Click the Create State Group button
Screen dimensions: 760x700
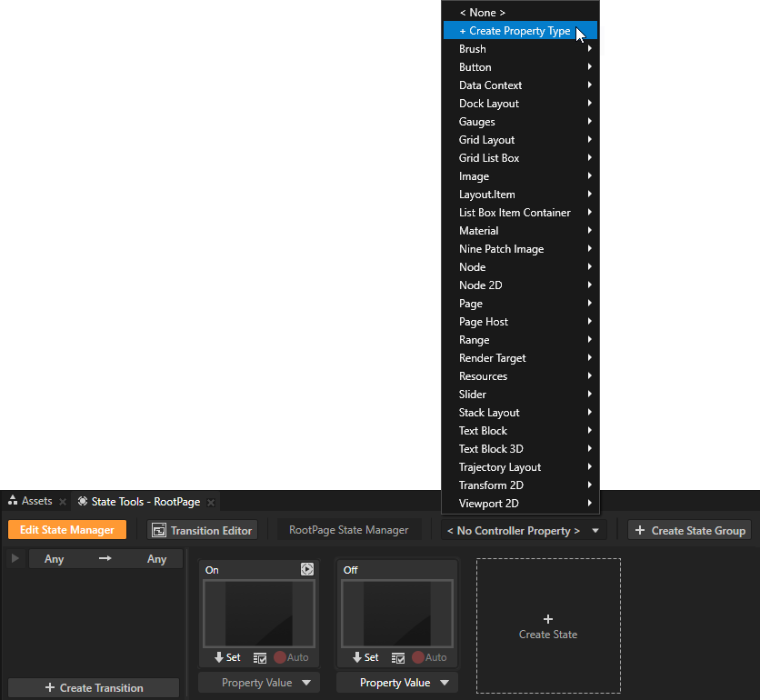tap(689, 530)
